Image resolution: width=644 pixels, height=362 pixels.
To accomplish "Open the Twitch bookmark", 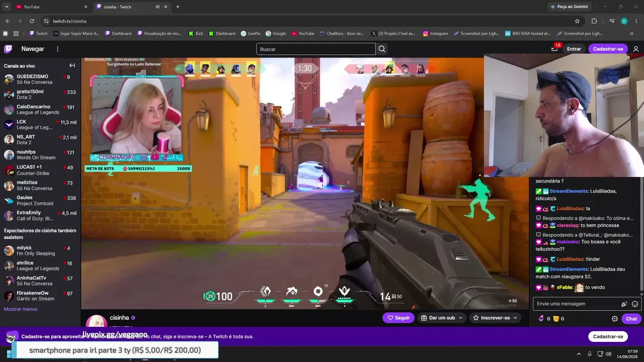I will 38,34.
